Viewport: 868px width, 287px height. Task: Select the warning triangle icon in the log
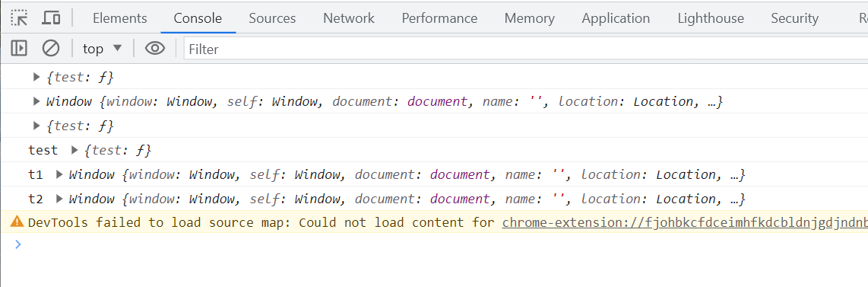click(x=17, y=222)
